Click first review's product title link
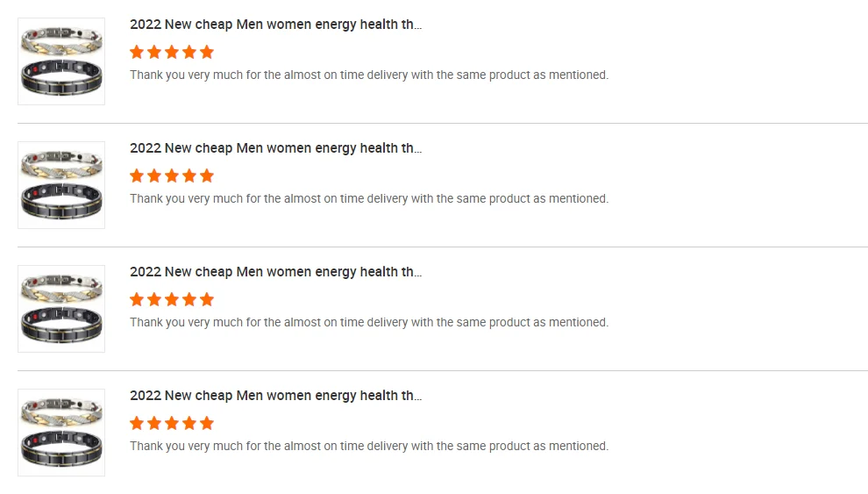 [x=275, y=25]
